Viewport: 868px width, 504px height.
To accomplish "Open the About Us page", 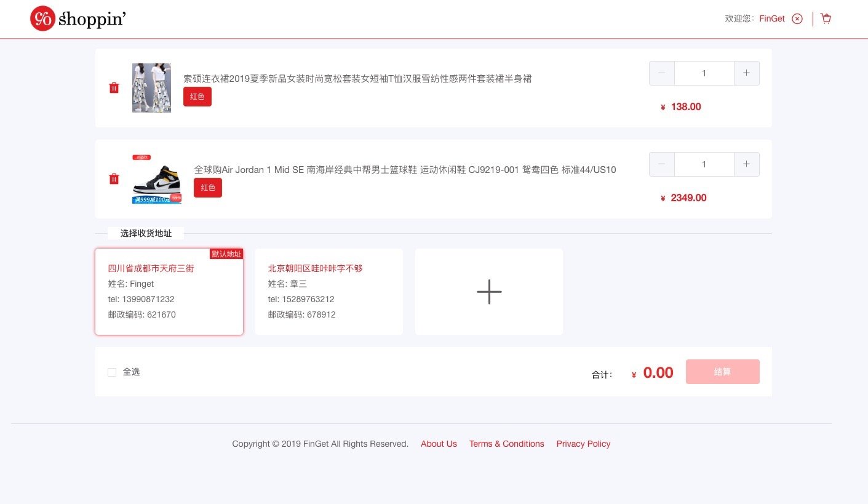I will (x=439, y=444).
